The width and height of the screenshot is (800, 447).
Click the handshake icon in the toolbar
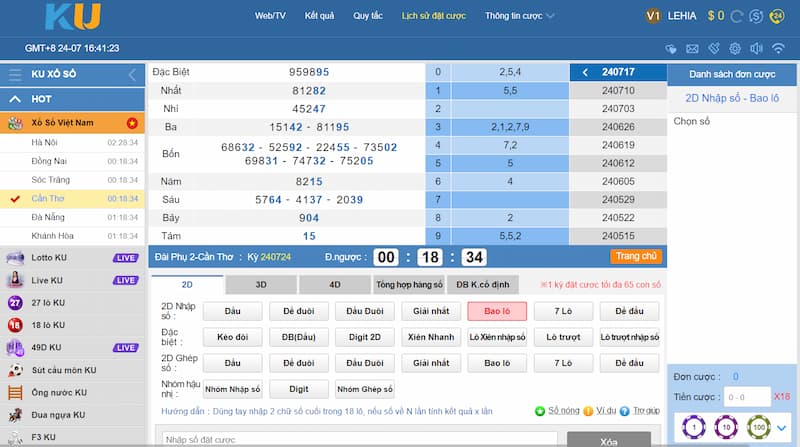671,48
